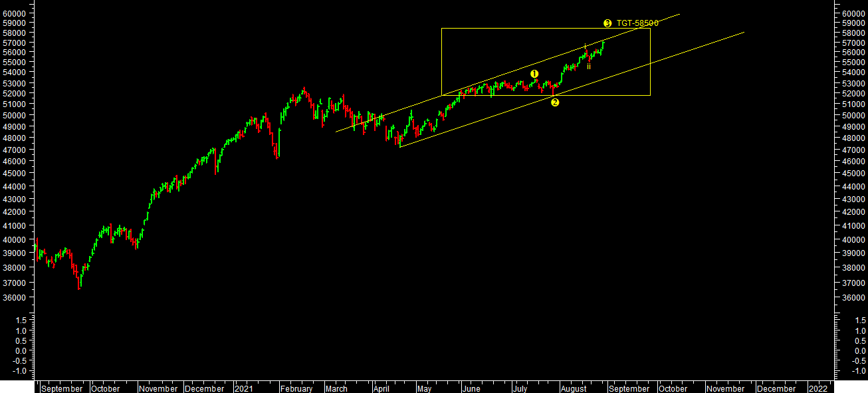This screenshot has height=393, width=868.
Task: Select the sub-wave i label above the candles
Action: pos(585,46)
